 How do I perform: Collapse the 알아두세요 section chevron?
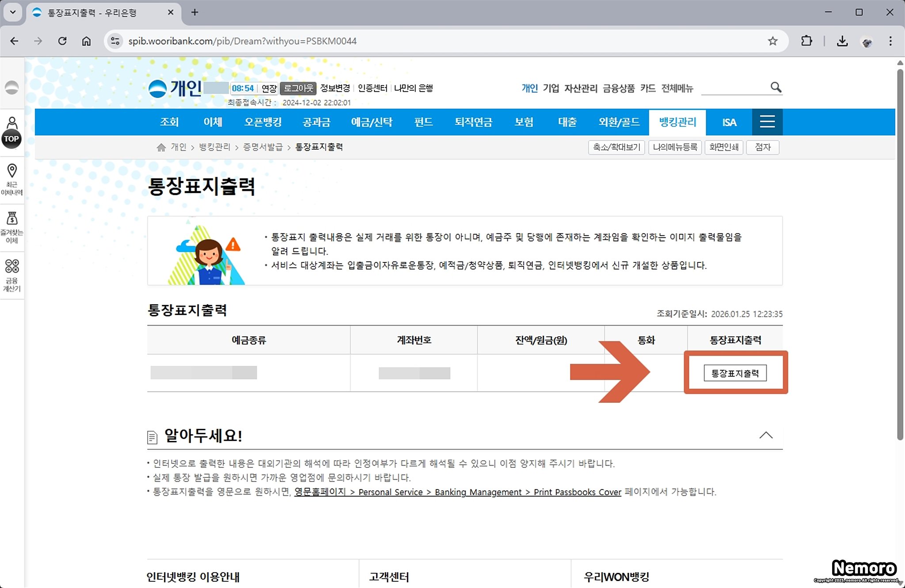pos(766,435)
